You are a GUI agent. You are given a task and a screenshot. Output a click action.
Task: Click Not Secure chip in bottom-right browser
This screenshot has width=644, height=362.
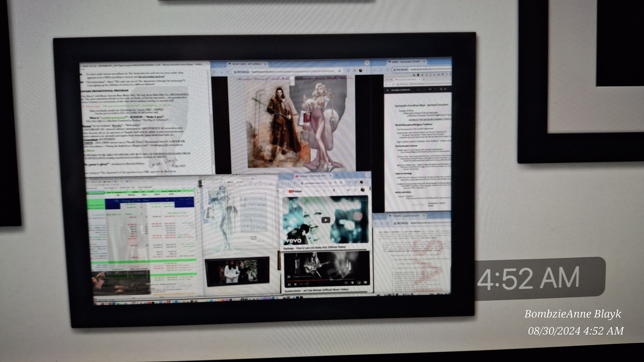point(401,223)
